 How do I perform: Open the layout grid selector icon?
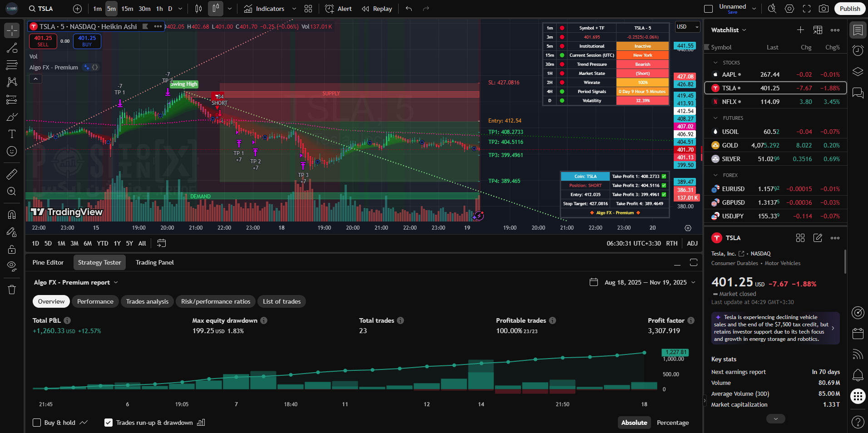(x=308, y=9)
